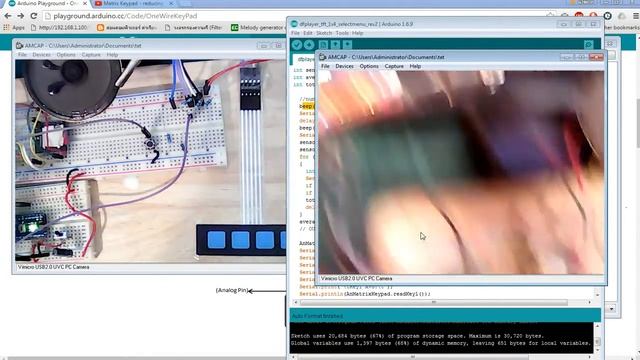This screenshot has height=360, width=640.
Task: Click the Arduino console vertical scrollbar
Action: coord(598,338)
